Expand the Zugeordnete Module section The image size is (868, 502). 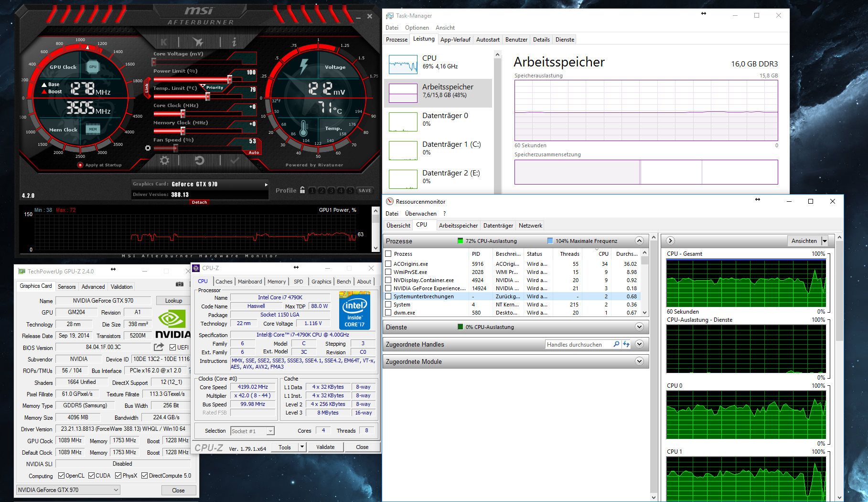640,361
